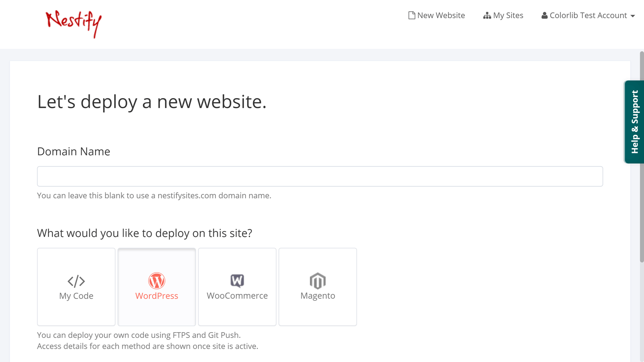The height and width of the screenshot is (362, 644).
Task: Click the New Website document icon
Action: (411, 15)
